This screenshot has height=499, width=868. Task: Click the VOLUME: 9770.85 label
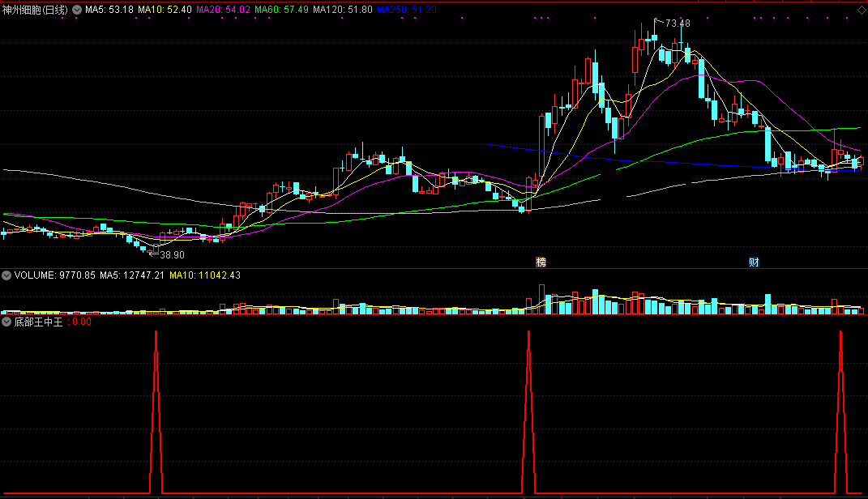pos(55,275)
